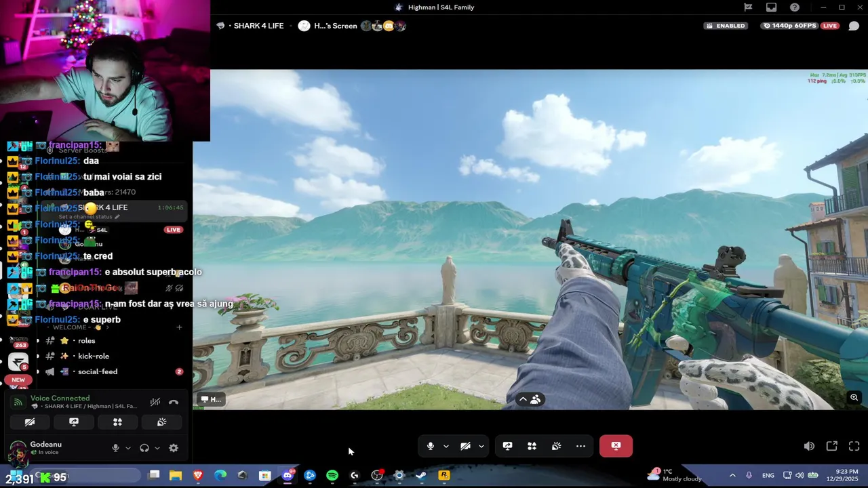The width and height of the screenshot is (868, 488).
Task: Open flag icon in Discord title bar
Action: point(748,7)
